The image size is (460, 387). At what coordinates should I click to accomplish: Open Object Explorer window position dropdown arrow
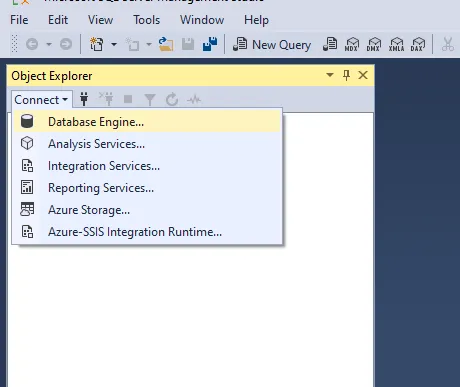[x=330, y=75]
